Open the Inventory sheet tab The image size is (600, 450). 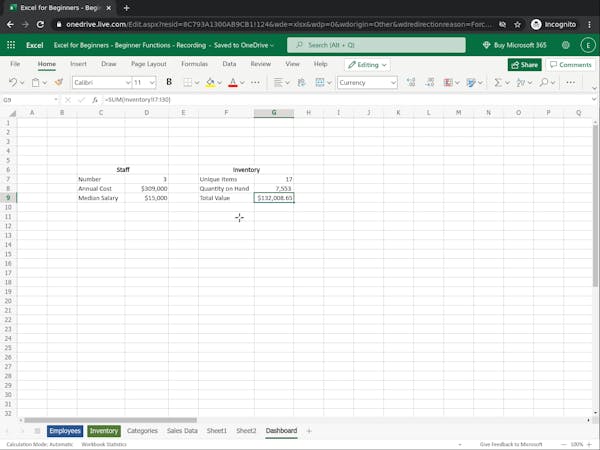(x=104, y=431)
